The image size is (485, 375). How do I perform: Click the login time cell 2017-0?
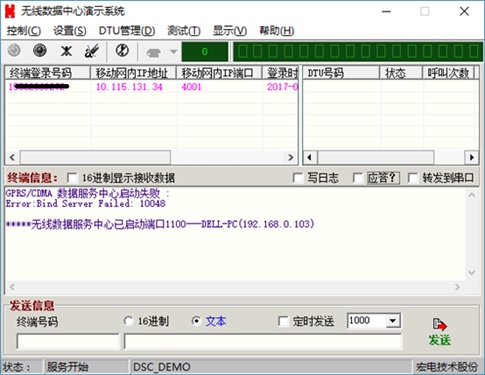click(x=282, y=87)
